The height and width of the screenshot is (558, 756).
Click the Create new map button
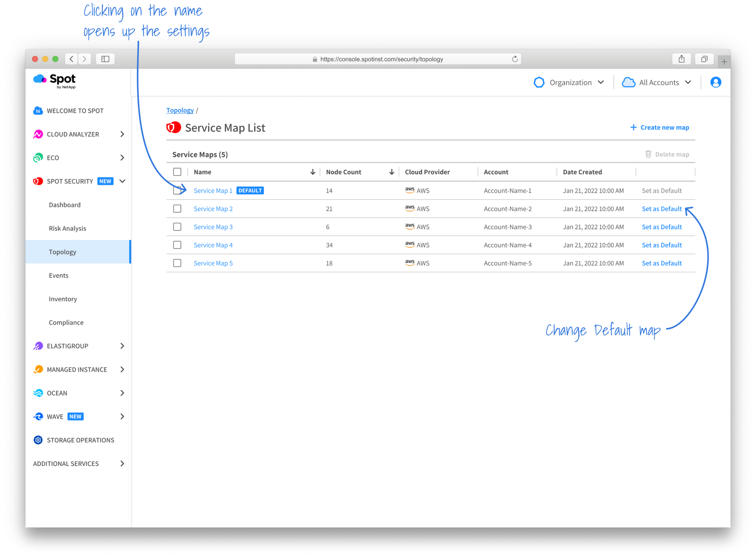[660, 127]
